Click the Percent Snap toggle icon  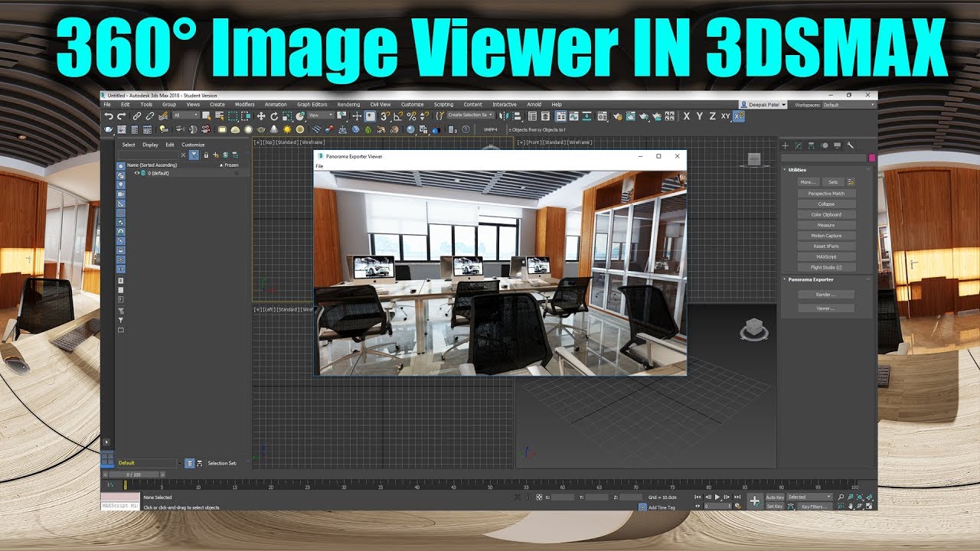click(411, 116)
